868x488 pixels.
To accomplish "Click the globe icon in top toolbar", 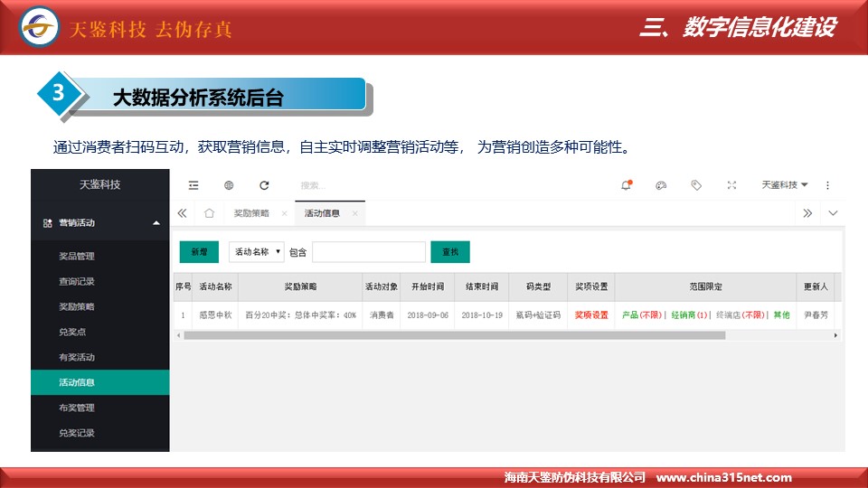I will click(x=229, y=185).
